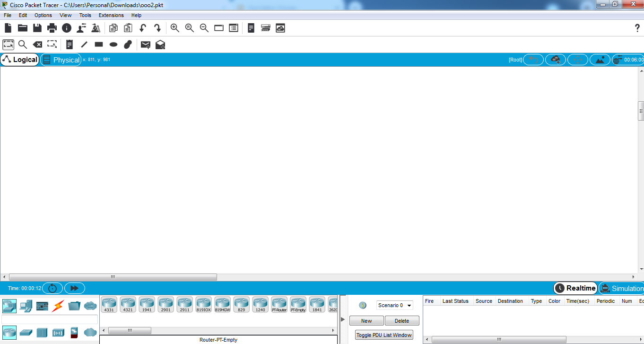Open the View Command Log icon
Image resolution: width=644 pixels, height=344 pixels.
point(251,28)
